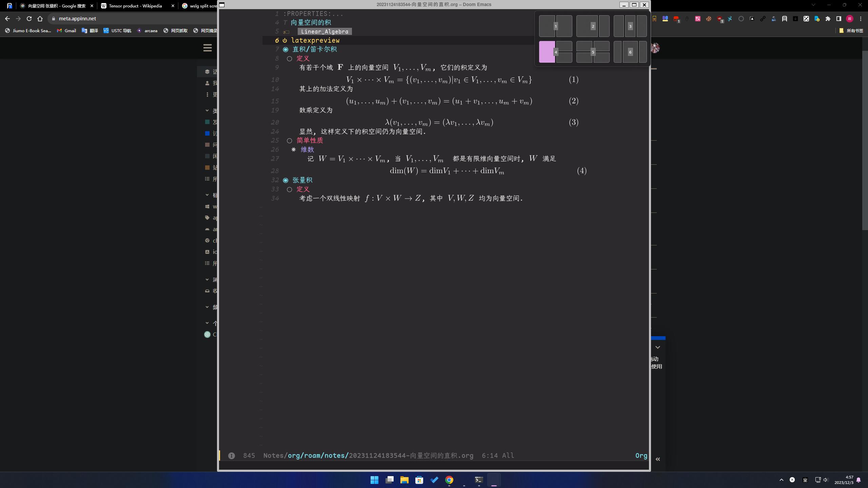868x488 pixels.
Task: Click the Chrome home button
Action: pyautogui.click(x=40, y=19)
